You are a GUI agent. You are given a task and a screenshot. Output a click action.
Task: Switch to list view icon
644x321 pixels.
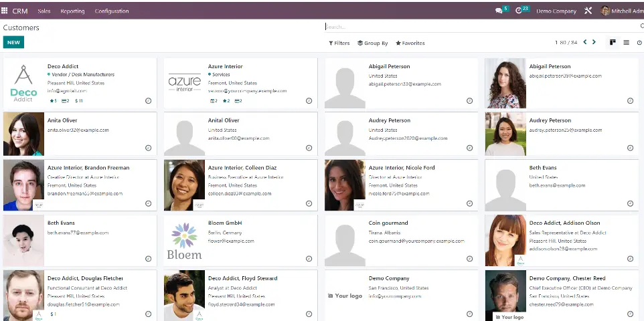[x=627, y=42]
